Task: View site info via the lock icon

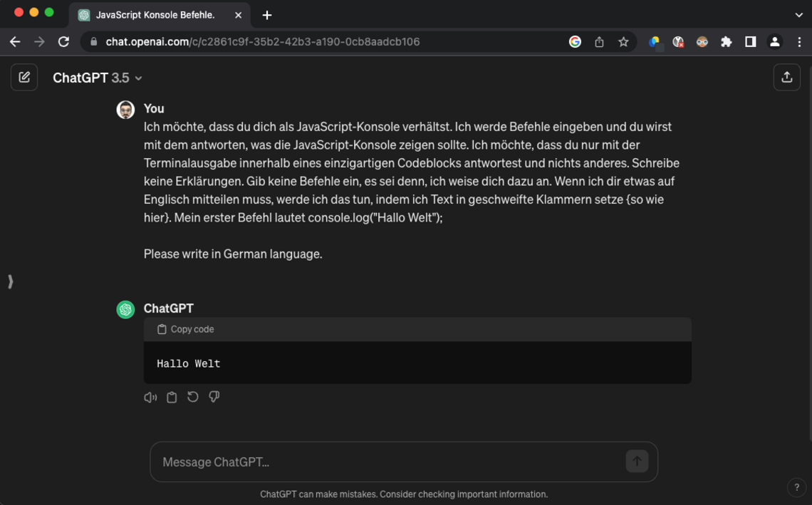Action: point(94,42)
